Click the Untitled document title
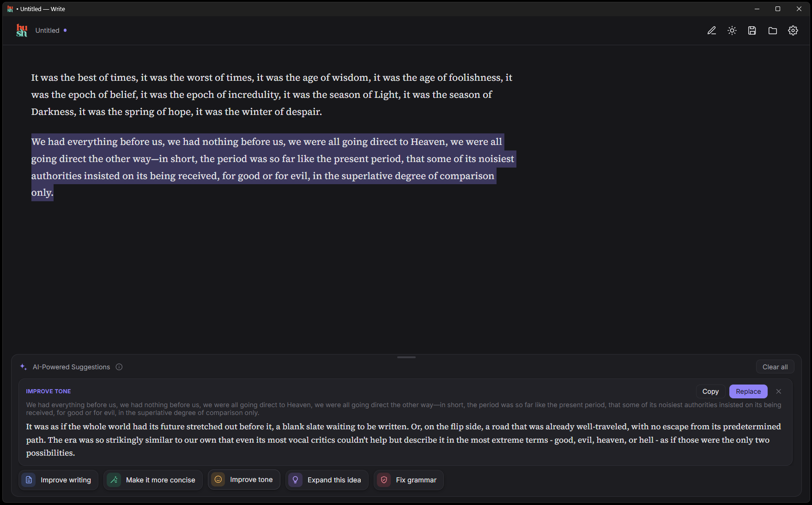Image resolution: width=812 pixels, height=505 pixels. click(48, 30)
